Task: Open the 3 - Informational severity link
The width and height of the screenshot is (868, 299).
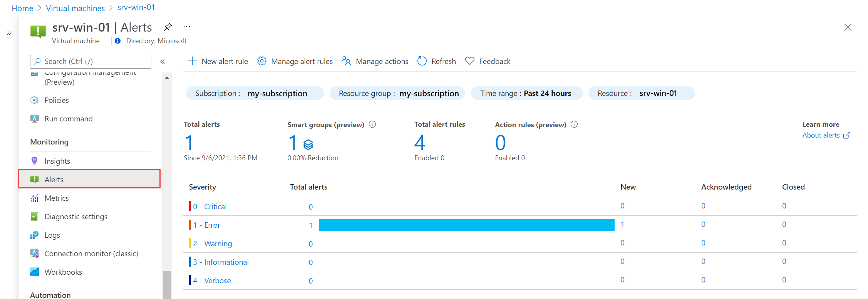Action: coord(221,262)
